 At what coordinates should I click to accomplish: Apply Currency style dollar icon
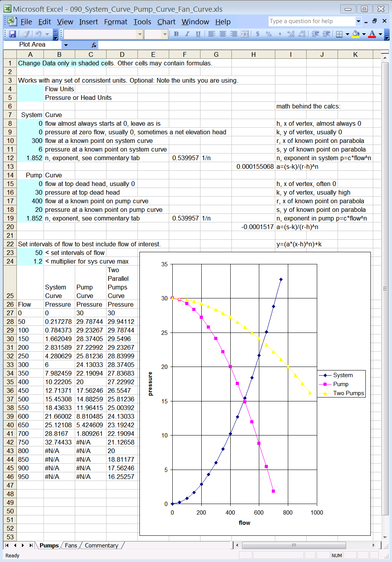click(x=258, y=34)
